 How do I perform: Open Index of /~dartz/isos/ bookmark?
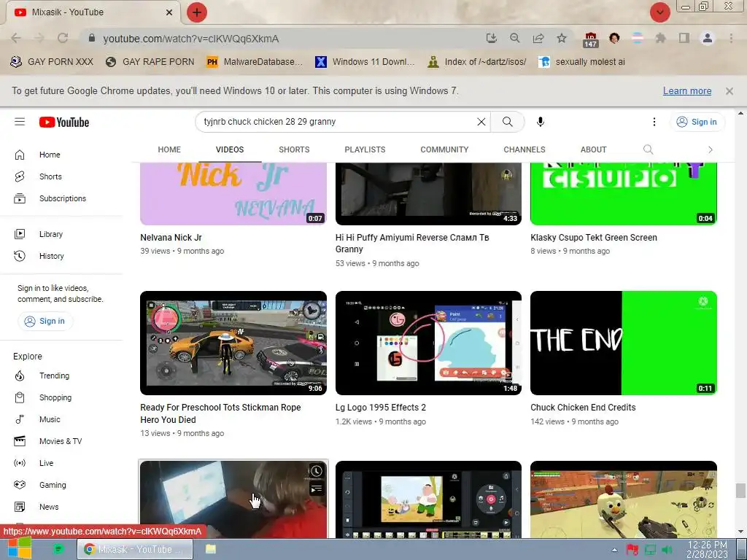(477, 62)
